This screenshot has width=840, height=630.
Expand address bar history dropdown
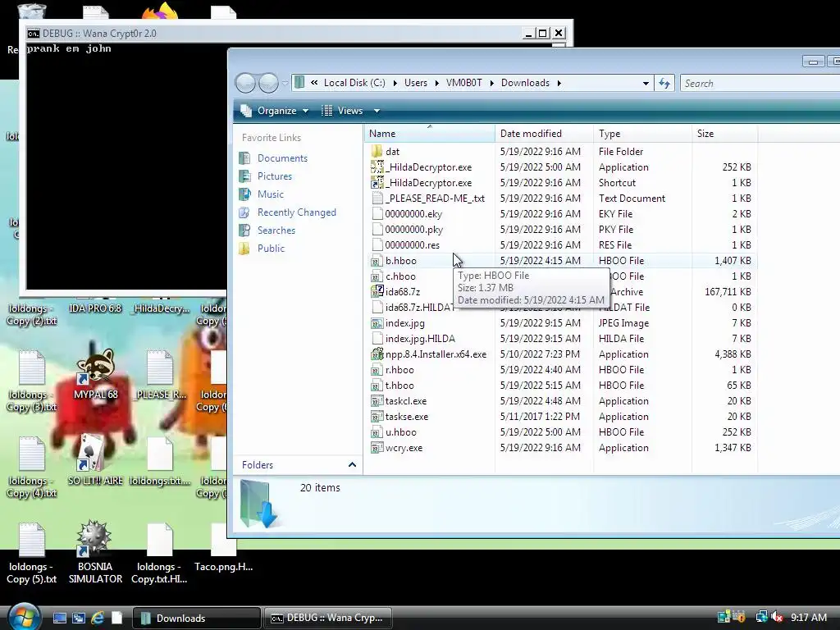[646, 83]
